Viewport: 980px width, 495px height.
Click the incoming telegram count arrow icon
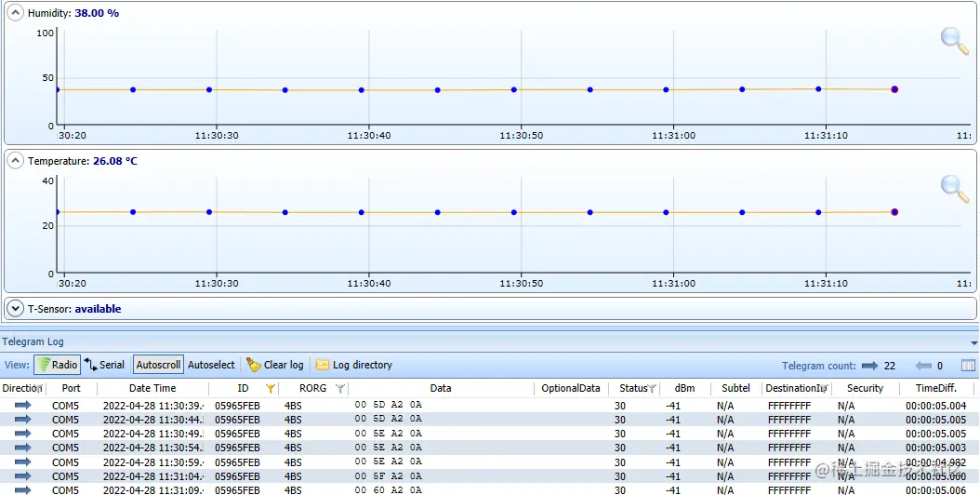point(923,366)
